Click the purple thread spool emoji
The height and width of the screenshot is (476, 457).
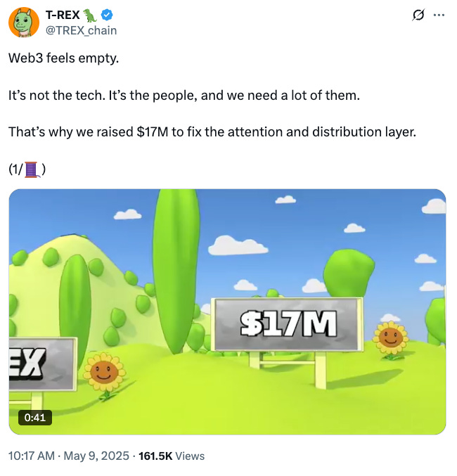[x=32, y=169]
